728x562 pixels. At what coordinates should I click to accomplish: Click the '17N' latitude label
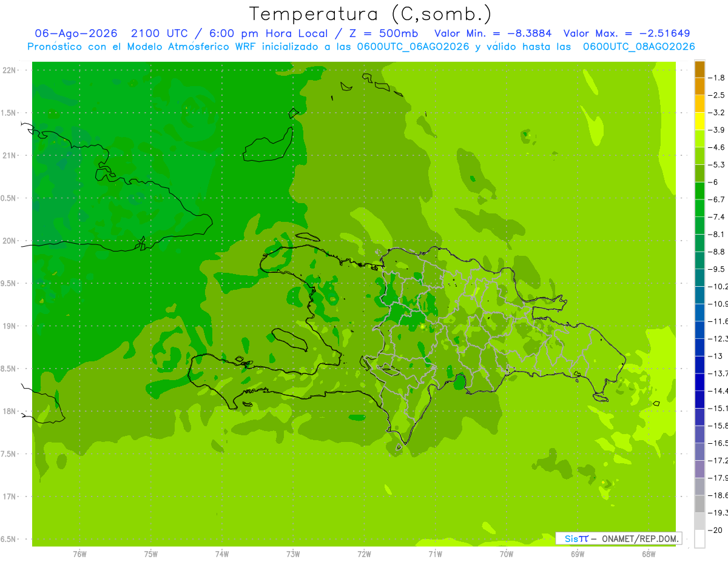coord(8,497)
